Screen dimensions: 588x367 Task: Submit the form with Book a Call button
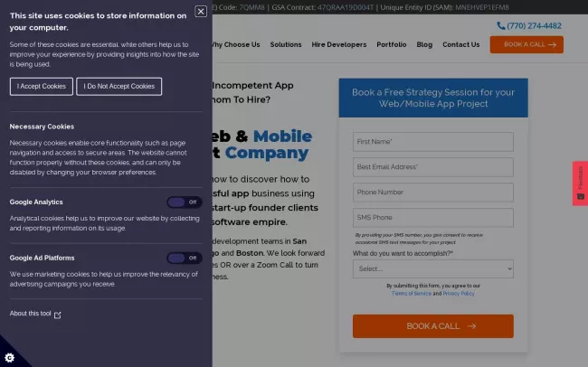tap(432, 326)
